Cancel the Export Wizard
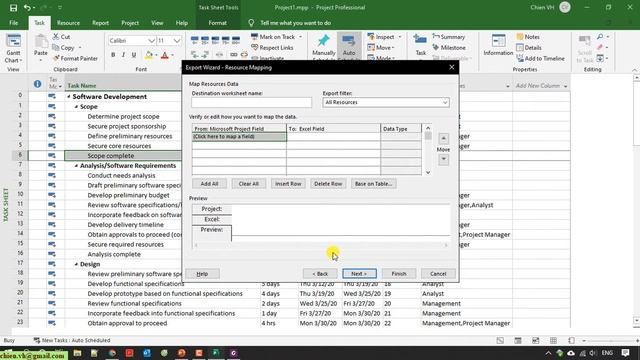The width and height of the screenshot is (640, 360). point(438,273)
